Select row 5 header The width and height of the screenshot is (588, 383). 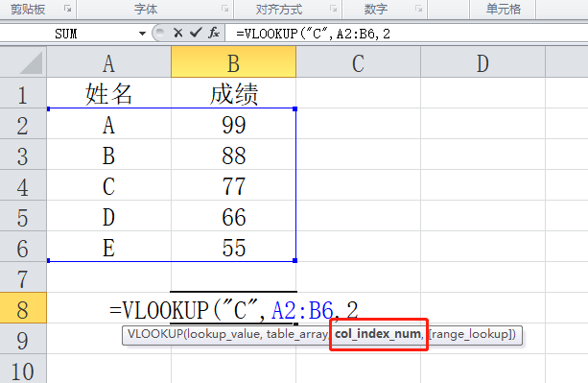pos(23,216)
